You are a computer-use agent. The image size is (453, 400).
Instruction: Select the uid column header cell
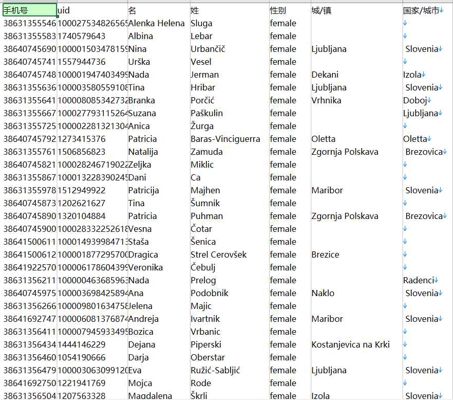pos(92,10)
